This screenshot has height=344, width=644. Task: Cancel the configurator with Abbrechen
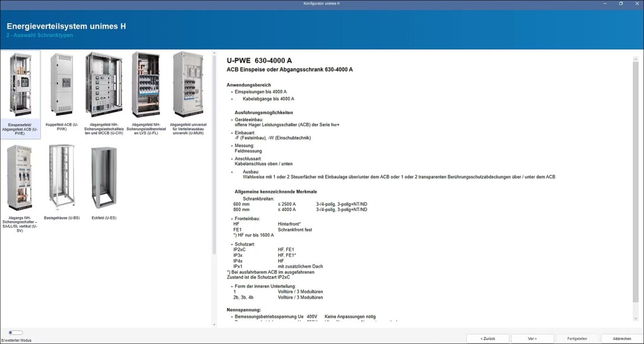tap(622, 338)
